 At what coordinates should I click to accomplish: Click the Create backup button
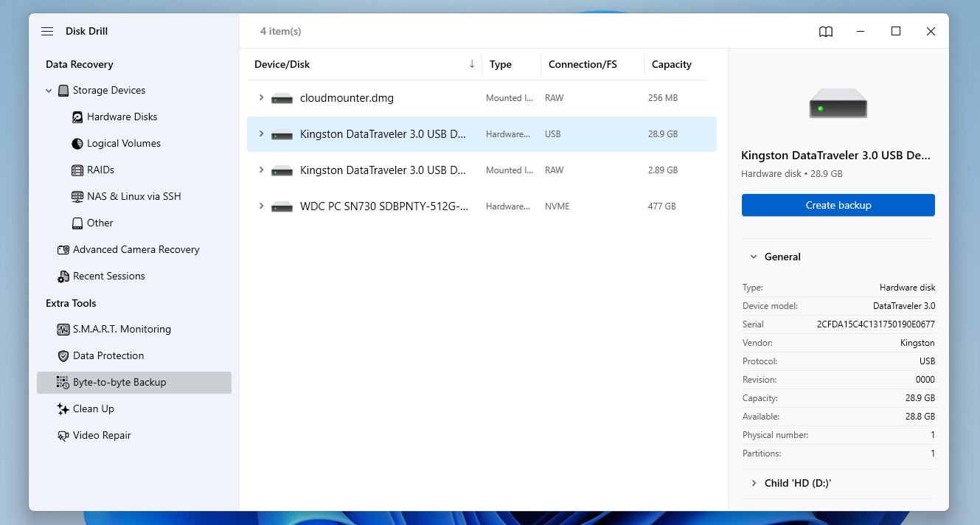tap(838, 206)
